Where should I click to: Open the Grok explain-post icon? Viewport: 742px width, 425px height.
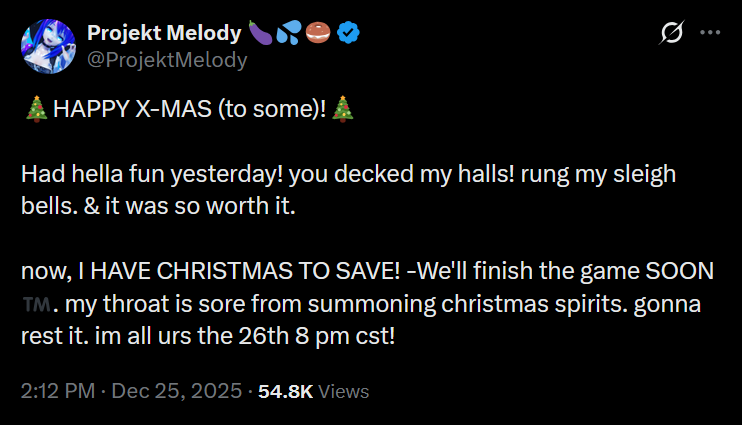coord(671,33)
